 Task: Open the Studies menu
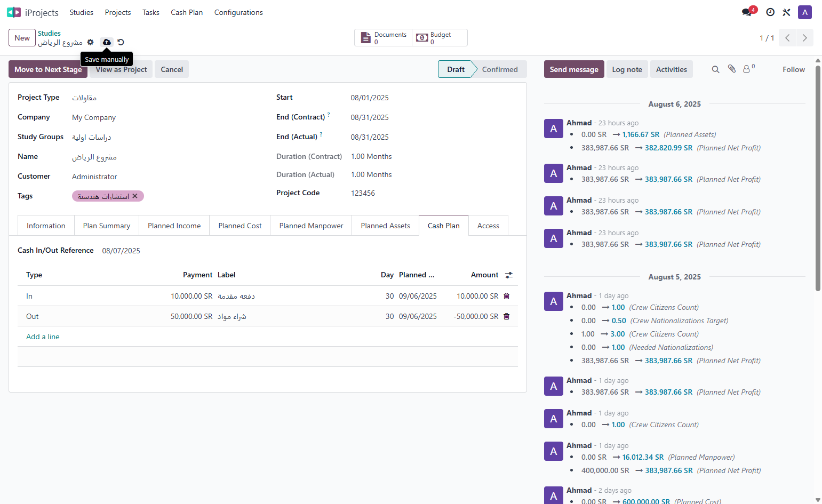(x=81, y=12)
